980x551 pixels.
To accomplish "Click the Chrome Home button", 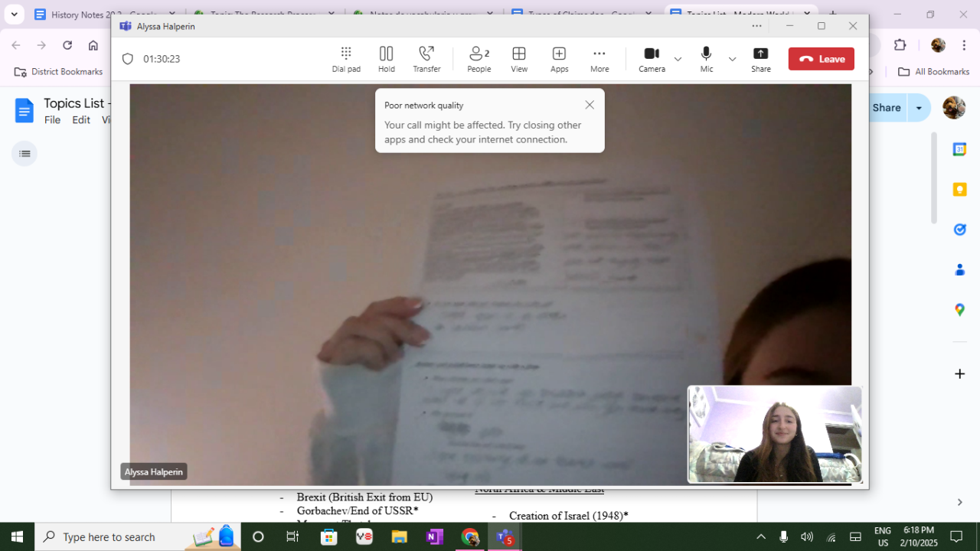I will point(93,45).
